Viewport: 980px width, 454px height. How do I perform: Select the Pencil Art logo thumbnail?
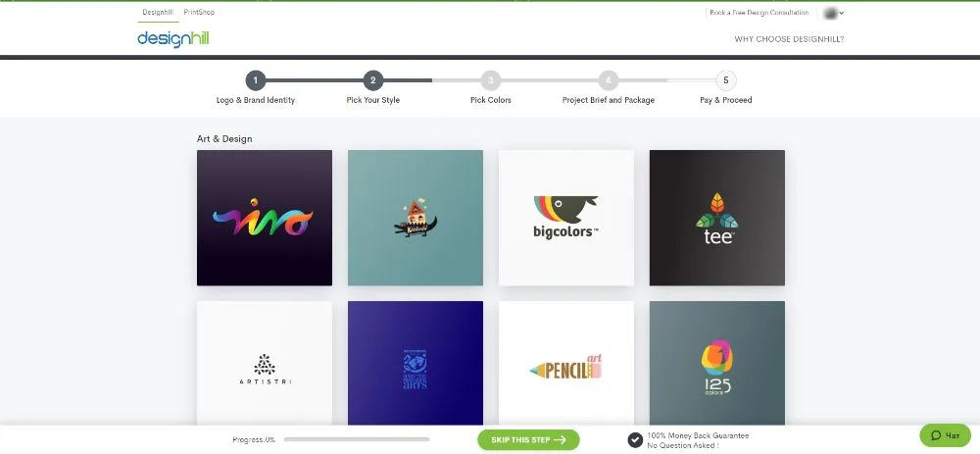coord(566,364)
